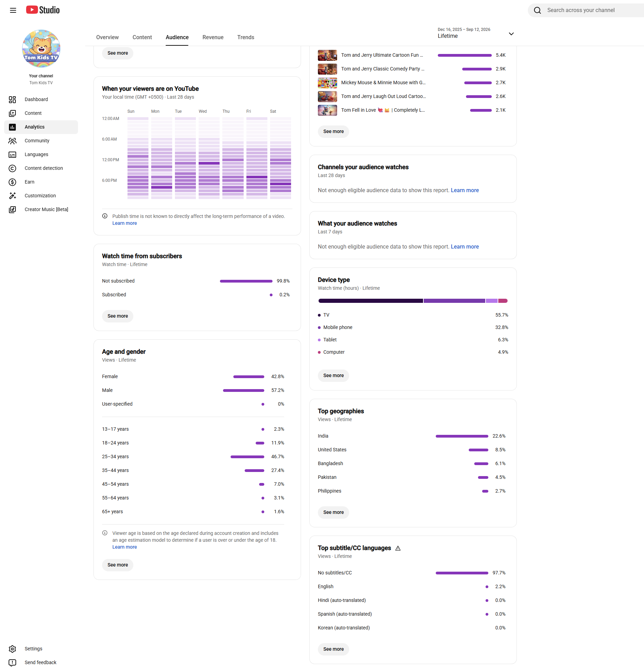Image resolution: width=644 pixels, height=671 pixels.
Task: Click the YouTube Studio logo
Action: pyautogui.click(x=43, y=10)
